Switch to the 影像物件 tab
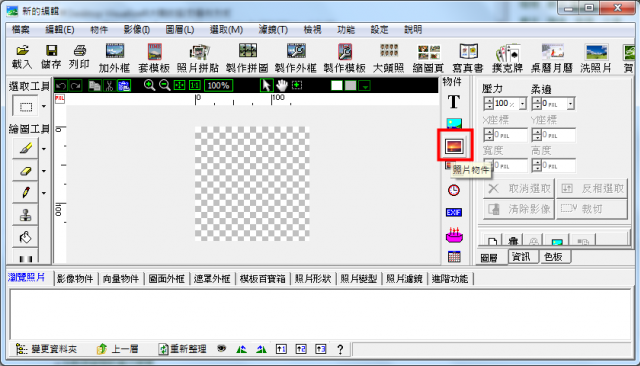This screenshot has height=366, width=640. [x=75, y=279]
